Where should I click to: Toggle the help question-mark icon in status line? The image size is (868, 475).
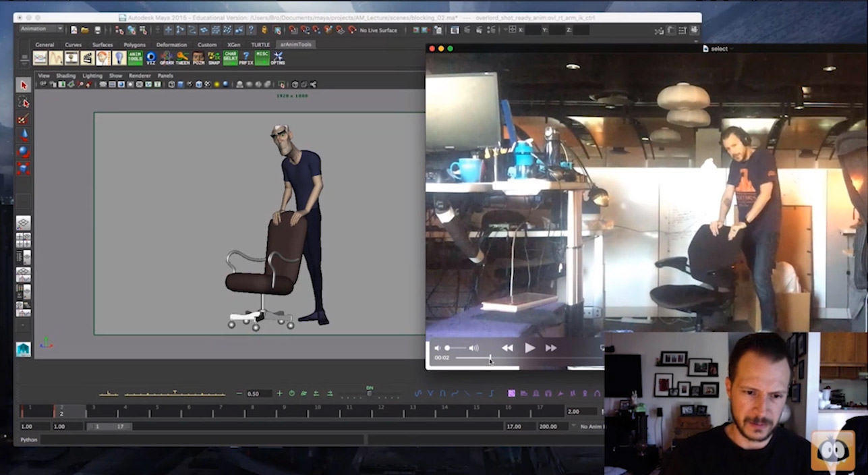click(251, 30)
